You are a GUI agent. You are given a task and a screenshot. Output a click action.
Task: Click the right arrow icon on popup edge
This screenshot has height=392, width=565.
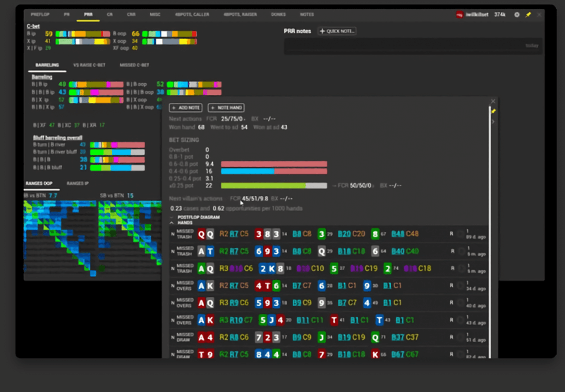click(x=493, y=122)
